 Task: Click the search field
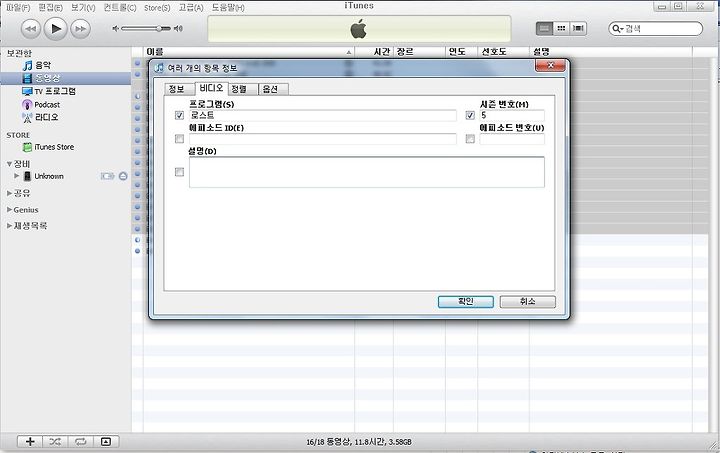coord(655,28)
